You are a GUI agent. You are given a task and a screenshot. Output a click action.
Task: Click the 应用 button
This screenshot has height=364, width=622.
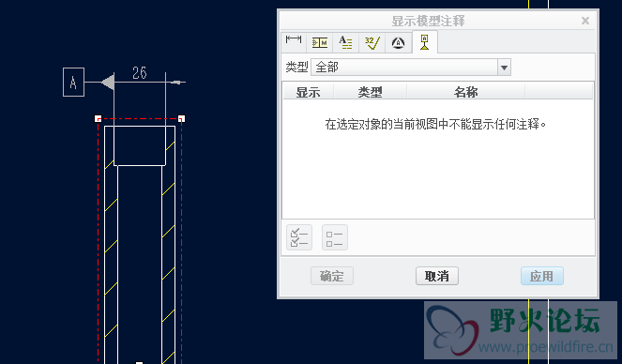(x=542, y=276)
